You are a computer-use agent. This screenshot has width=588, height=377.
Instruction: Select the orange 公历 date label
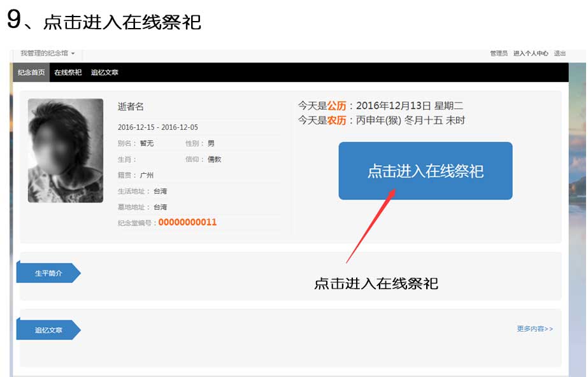point(336,106)
